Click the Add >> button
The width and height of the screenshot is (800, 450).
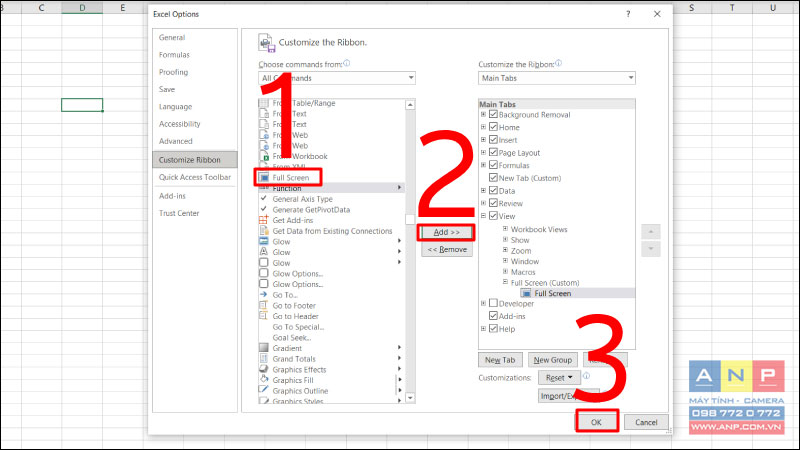tap(446, 232)
